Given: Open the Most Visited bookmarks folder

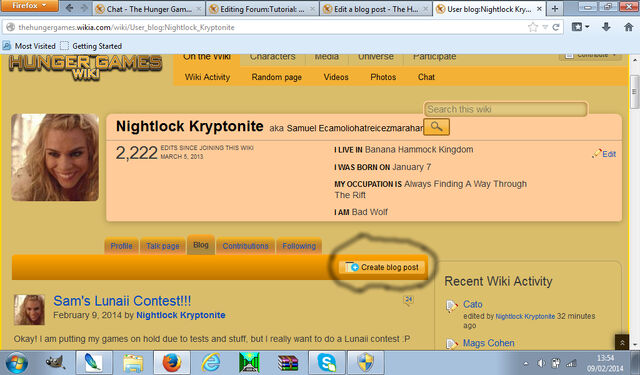Looking at the screenshot, I should [29, 46].
